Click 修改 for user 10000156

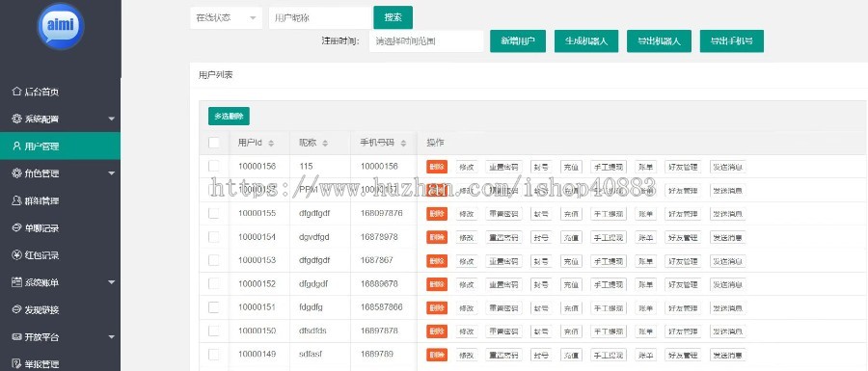pyautogui.click(x=467, y=167)
